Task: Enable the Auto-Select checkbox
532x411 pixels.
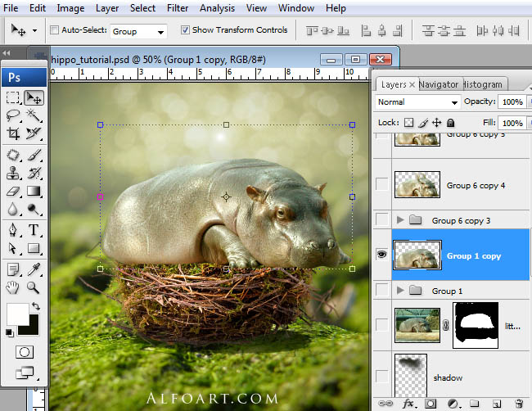Action: [x=55, y=30]
